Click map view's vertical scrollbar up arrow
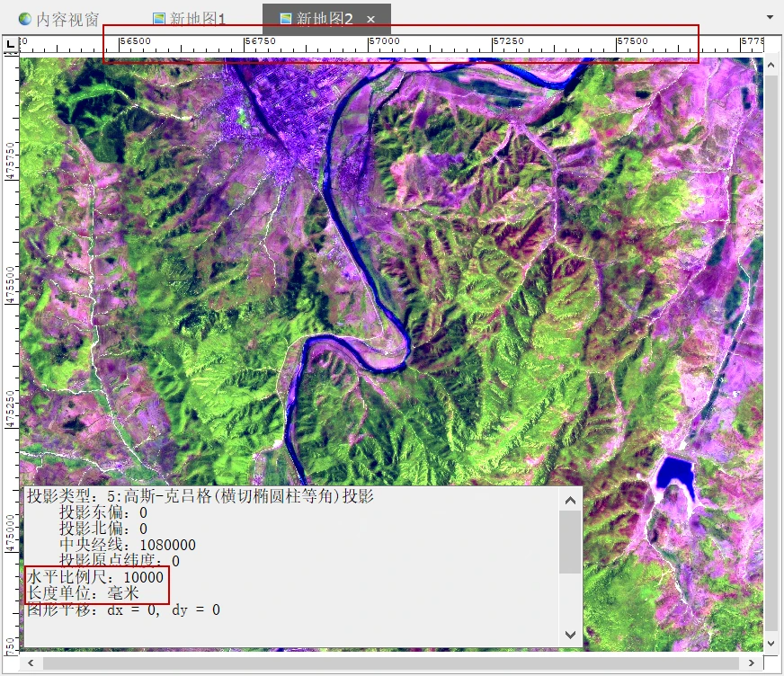The width and height of the screenshot is (784, 676). click(x=771, y=66)
